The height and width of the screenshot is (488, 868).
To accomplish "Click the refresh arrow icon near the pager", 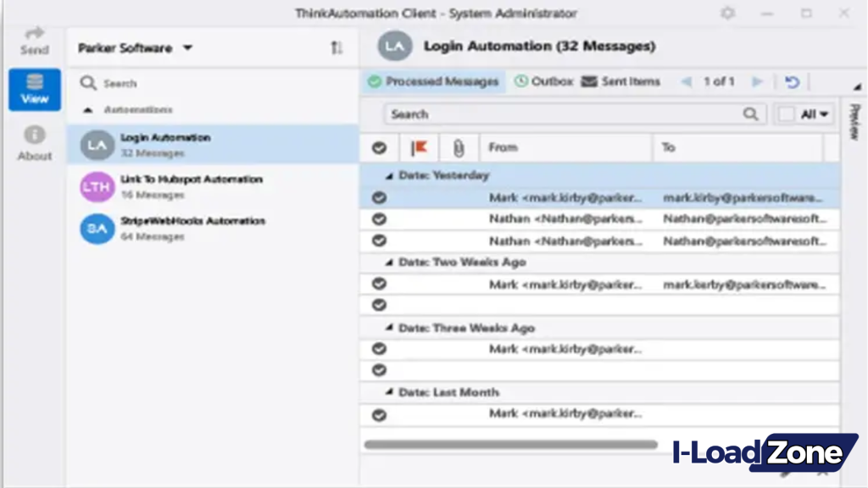I will 792,81.
